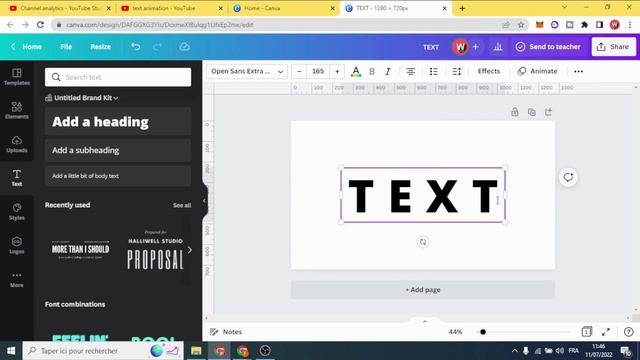Open the Styles sidebar panel
Image resolution: width=640 pixels, height=360 pixels.
(17, 211)
